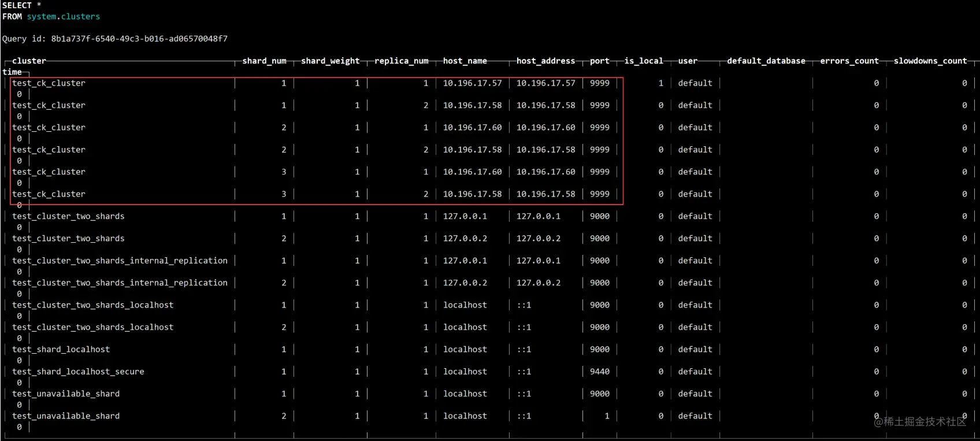Click the default_database column header
The height and width of the screenshot is (441, 980).
pyautogui.click(x=766, y=61)
